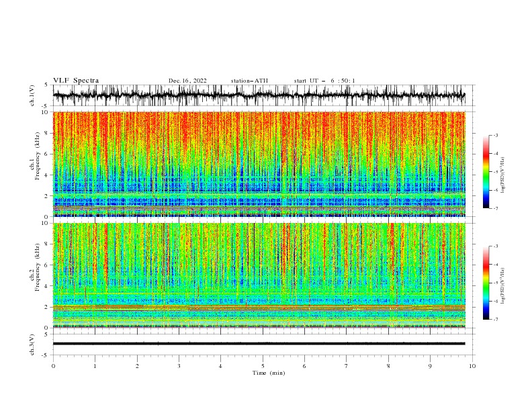Click the "-7" label on ch.2 colorbar
The width and height of the screenshot is (532, 411).
(x=496, y=320)
